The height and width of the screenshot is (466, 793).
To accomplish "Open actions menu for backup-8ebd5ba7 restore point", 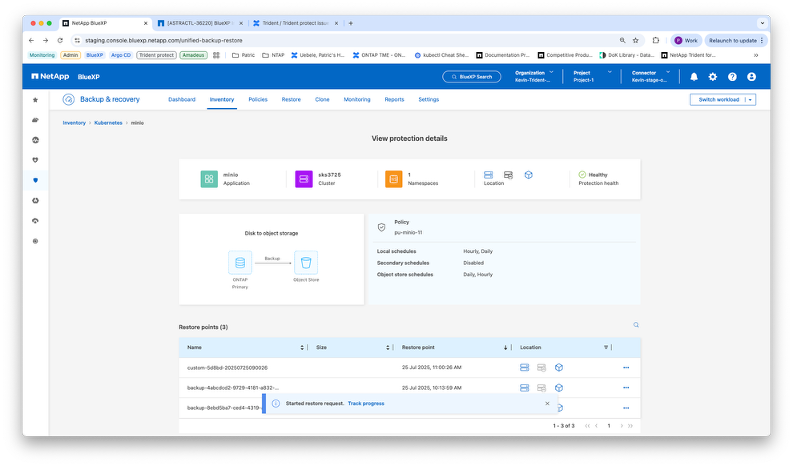I will pyautogui.click(x=626, y=408).
